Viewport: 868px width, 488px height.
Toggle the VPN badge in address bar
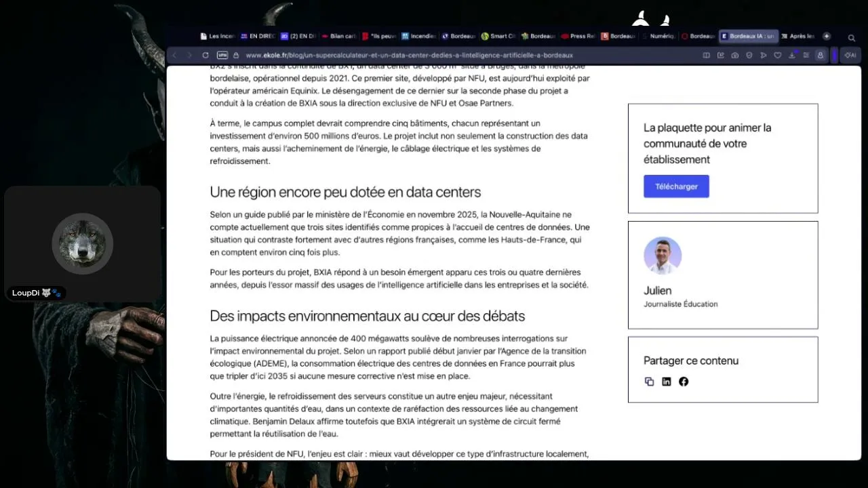pyautogui.click(x=222, y=56)
